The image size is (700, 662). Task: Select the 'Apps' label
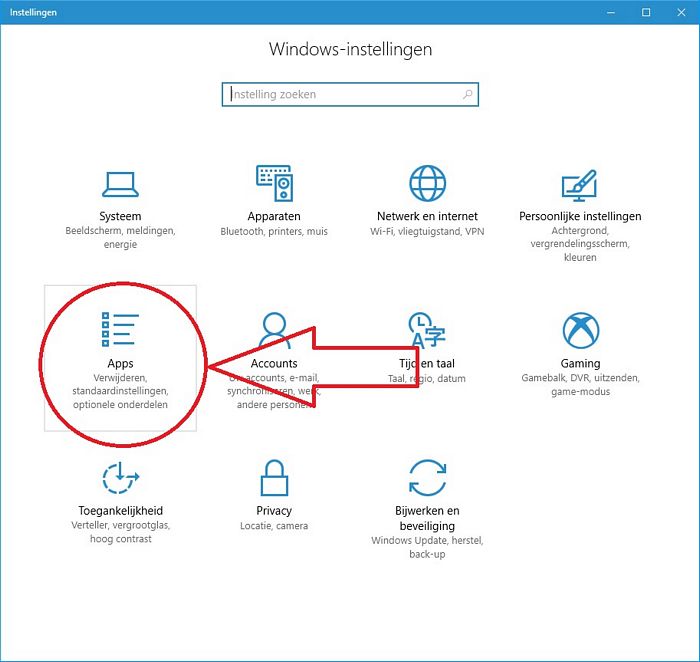click(x=120, y=364)
